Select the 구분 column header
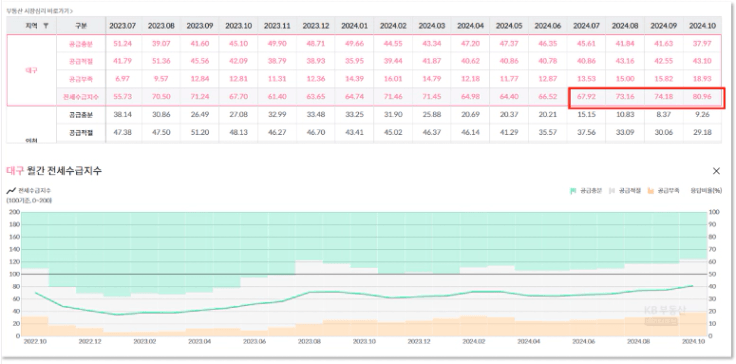Screen dimensions: 736x364 point(81,26)
